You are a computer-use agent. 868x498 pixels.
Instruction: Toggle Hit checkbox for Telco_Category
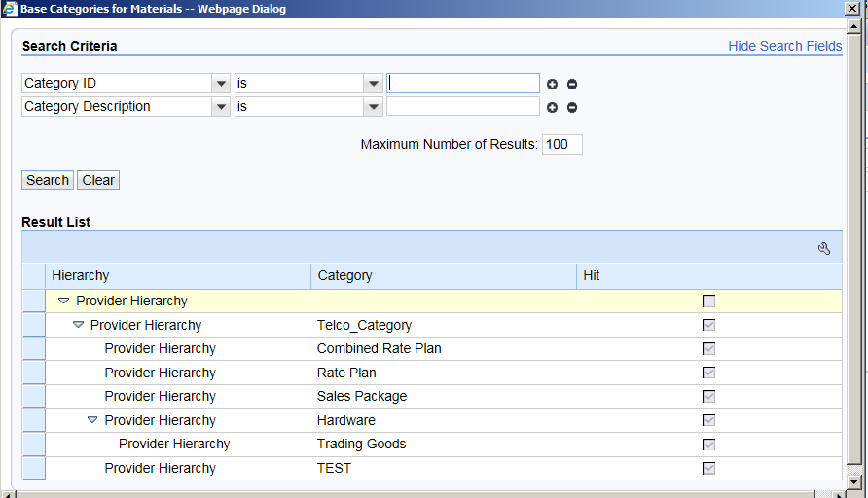[708, 325]
